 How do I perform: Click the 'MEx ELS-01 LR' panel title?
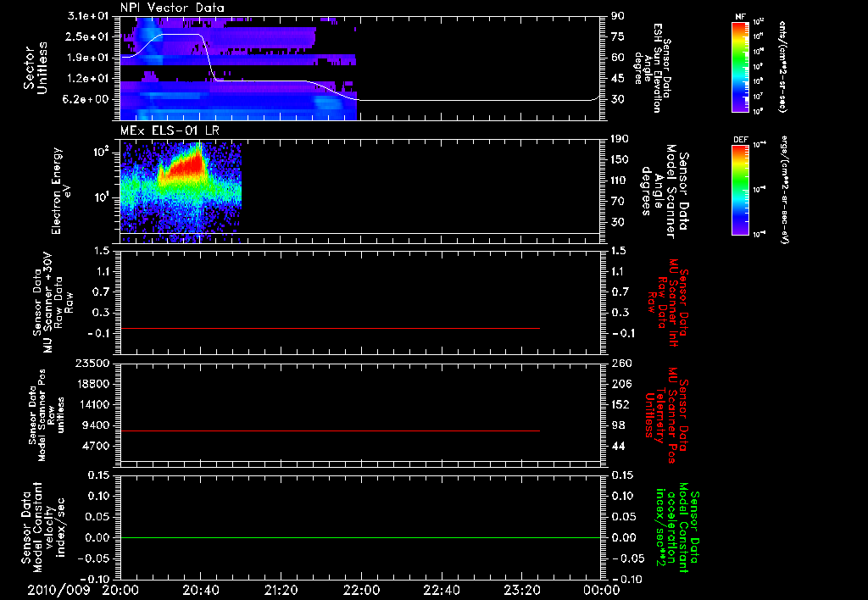169,131
